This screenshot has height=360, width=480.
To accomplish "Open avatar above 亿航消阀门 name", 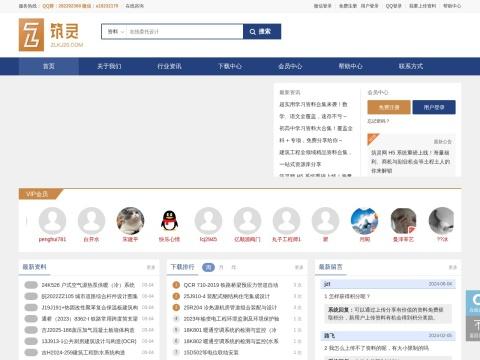I will click(x=247, y=221).
